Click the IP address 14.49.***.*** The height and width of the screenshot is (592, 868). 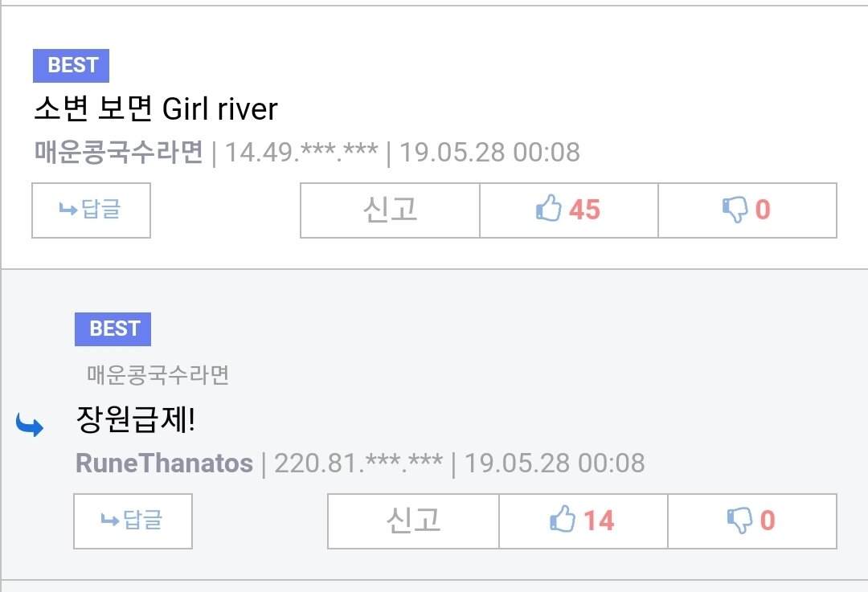[301, 152]
